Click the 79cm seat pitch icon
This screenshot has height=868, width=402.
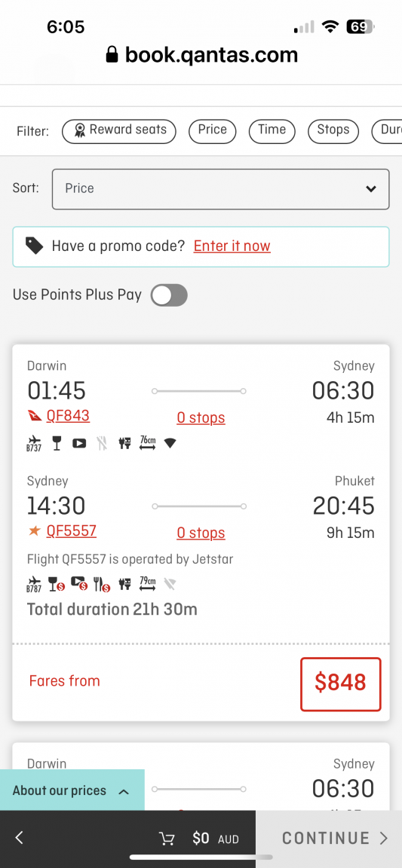tap(148, 583)
